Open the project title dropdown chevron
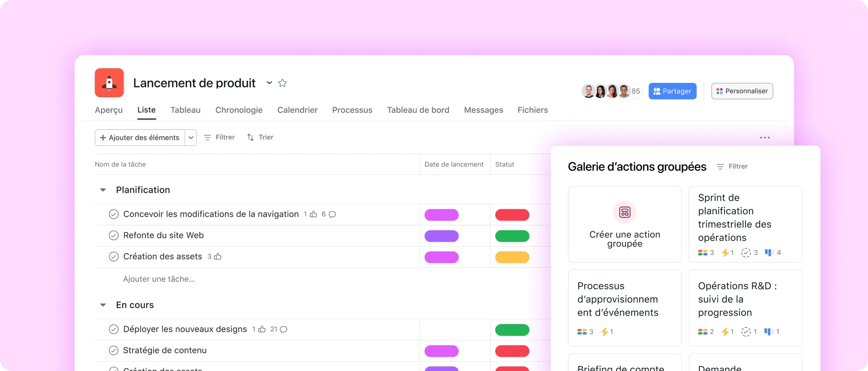 click(x=269, y=83)
